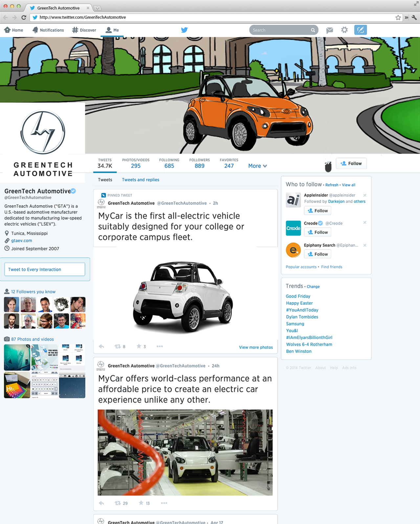The width and height of the screenshot is (420, 524).
Task: Open the factory assembly line photo
Action: pos(185,452)
